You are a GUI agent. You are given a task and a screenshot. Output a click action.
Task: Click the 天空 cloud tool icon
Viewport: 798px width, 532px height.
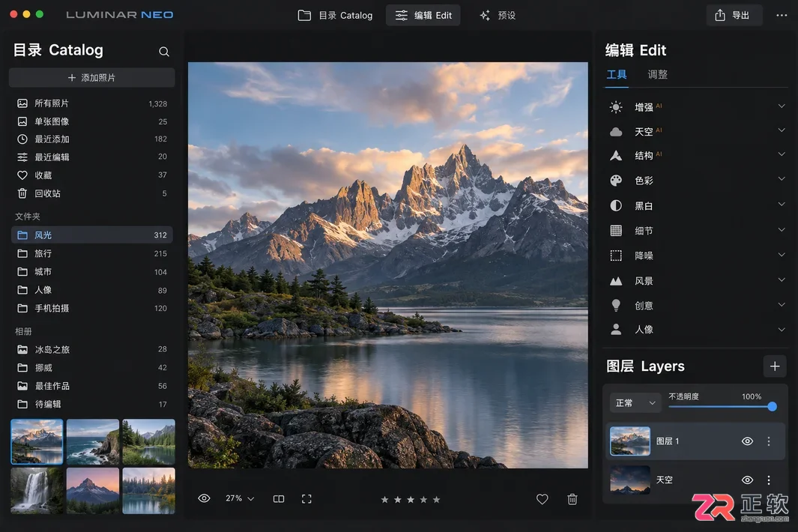616,132
